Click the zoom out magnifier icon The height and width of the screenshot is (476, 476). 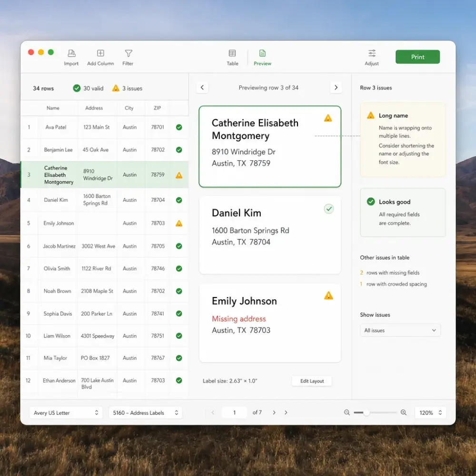[347, 412]
